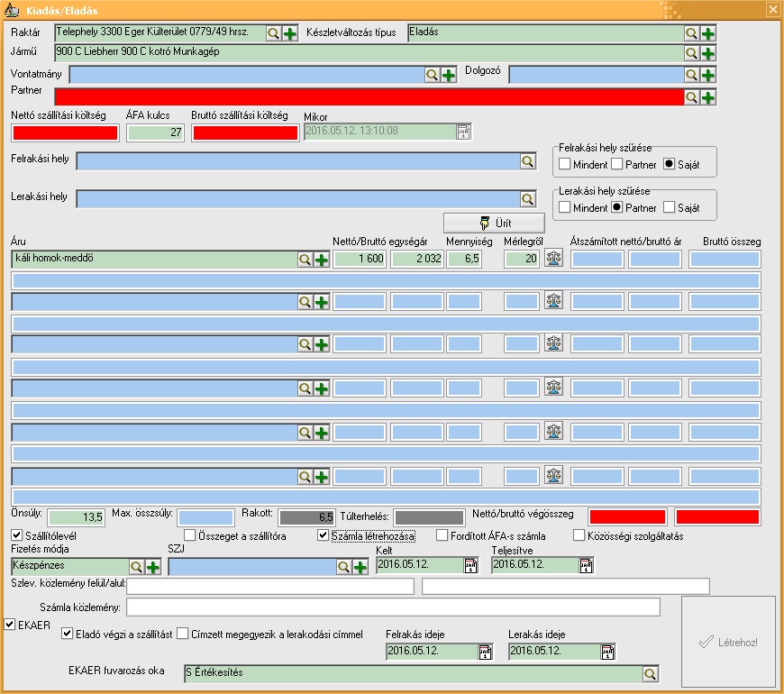Viewport: 784px width, 694px height.
Task: Toggle Számla létrehozása checkbox
Action: pos(323,535)
